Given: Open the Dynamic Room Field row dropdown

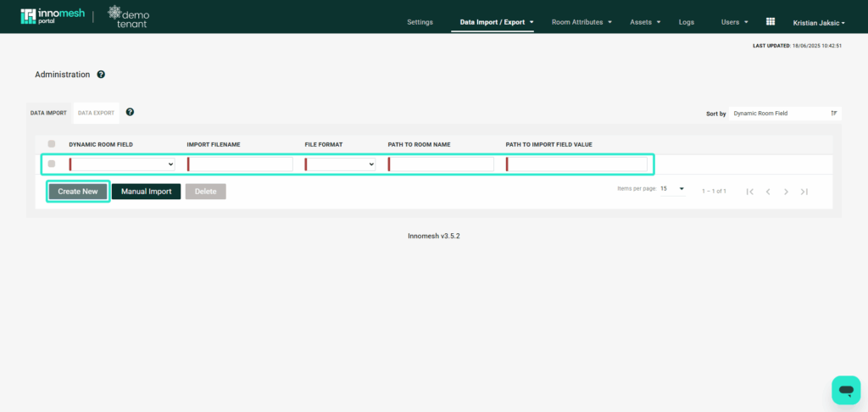Looking at the screenshot, I should click(122, 164).
